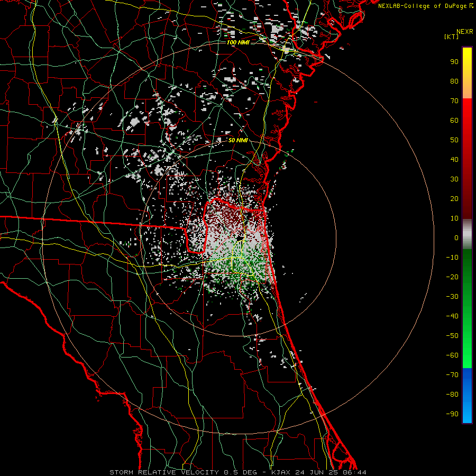The width and height of the screenshot is (476, 476).
Task: Click the 50 NMI range ring label
Action: pos(238,140)
